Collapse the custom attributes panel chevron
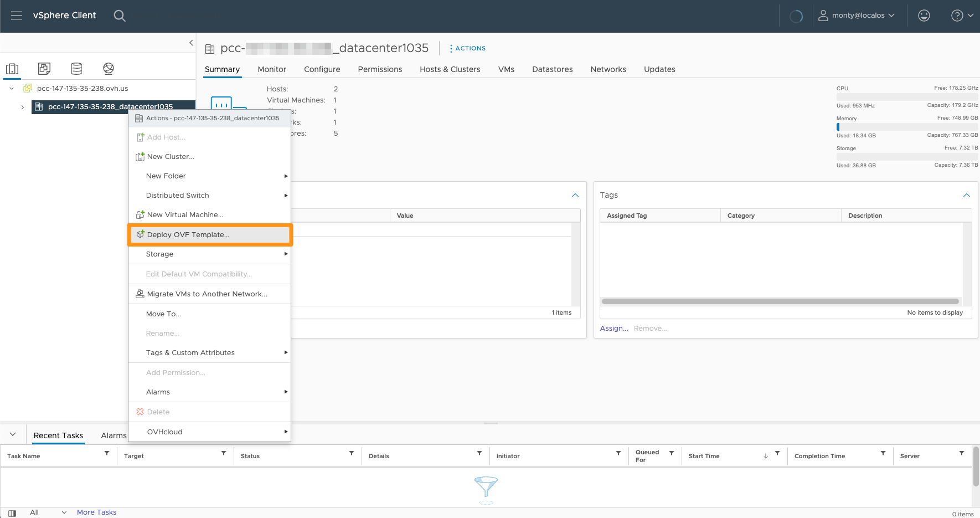 coord(575,195)
